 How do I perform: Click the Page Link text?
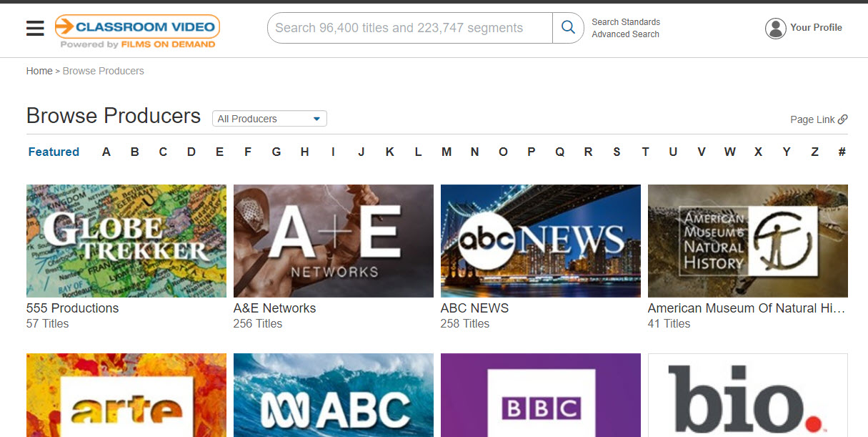point(812,119)
